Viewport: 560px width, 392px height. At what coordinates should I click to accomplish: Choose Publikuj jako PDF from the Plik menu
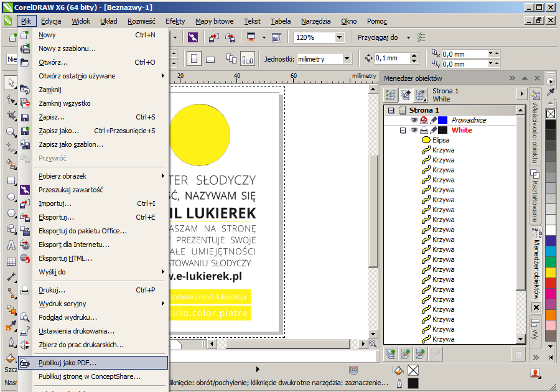click(x=93, y=363)
